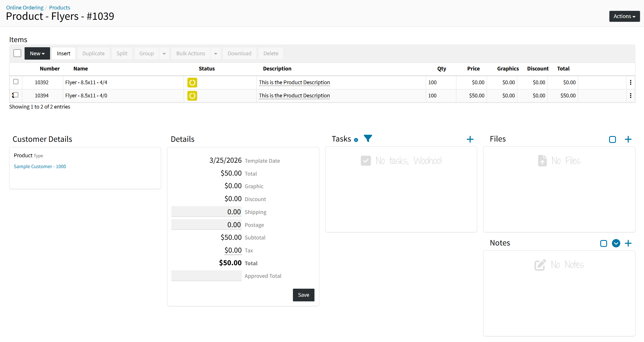This screenshot has height=342, width=644.
Task: Toggle the Files select-all square
Action: pos(612,139)
